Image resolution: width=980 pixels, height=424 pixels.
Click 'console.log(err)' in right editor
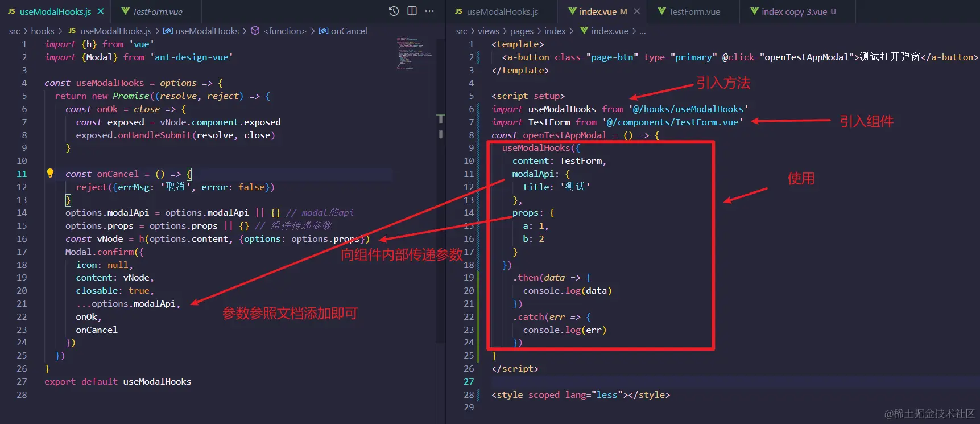tap(564, 330)
